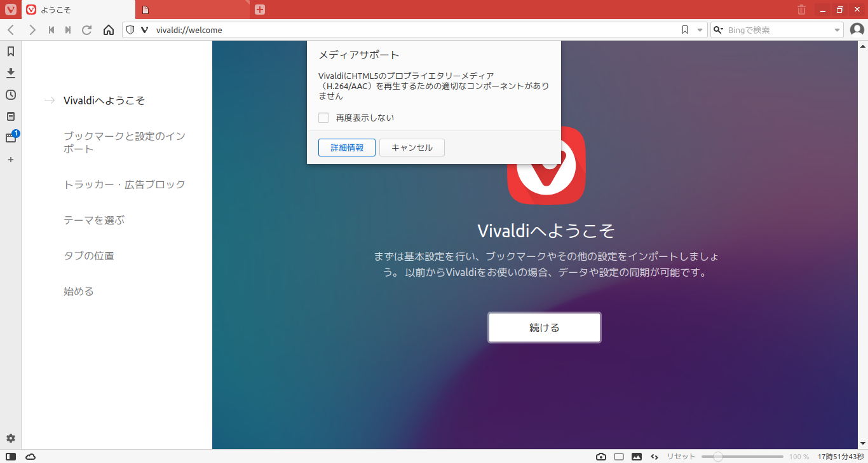This screenshot has height=463, width=868.
Task: Open the Notes side panel
Action: (x=11, y=116)
